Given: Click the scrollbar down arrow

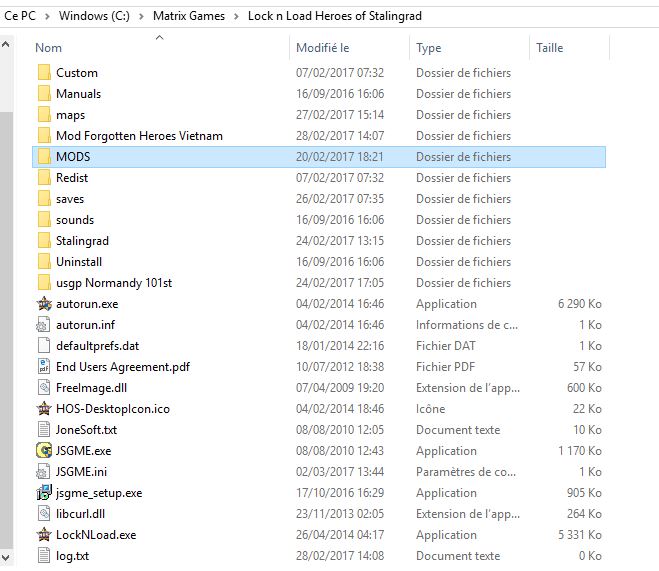Looking at the screenshot, I should (6, 558).
